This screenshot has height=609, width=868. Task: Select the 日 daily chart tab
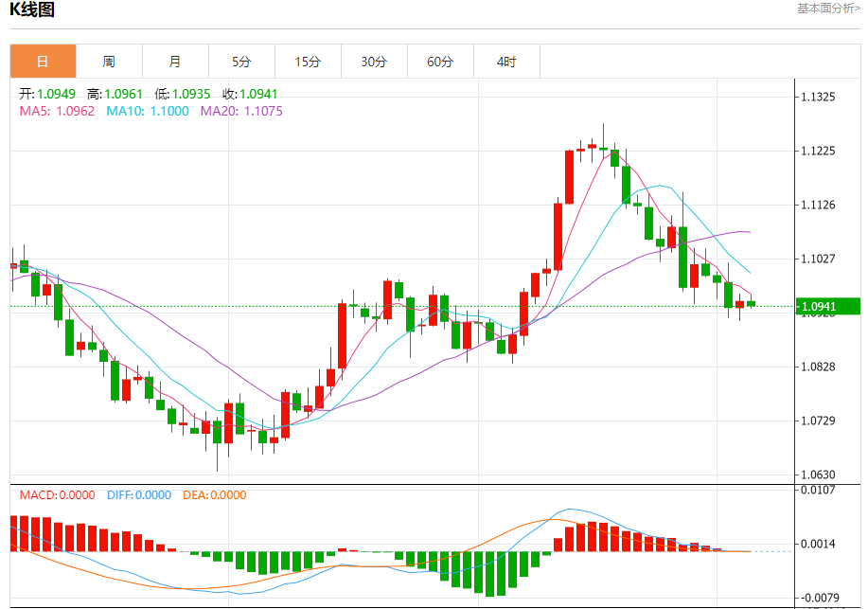click(x=43, y=62)
